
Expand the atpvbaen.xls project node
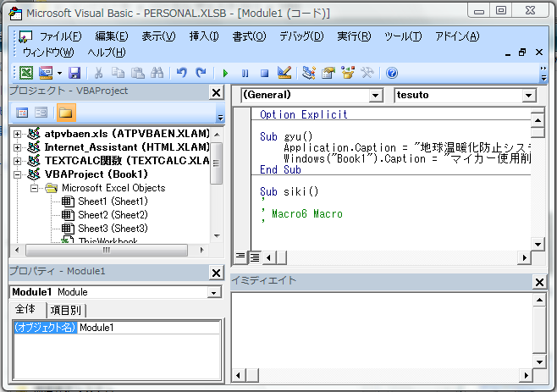tap(17, 134)
